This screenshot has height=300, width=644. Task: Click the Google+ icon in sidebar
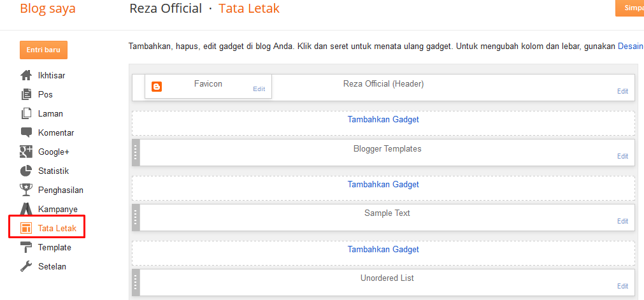tap(26, 152)
